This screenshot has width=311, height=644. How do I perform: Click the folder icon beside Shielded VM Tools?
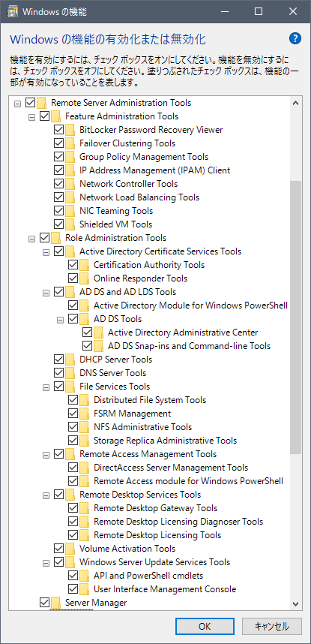(x=70, y=224)
